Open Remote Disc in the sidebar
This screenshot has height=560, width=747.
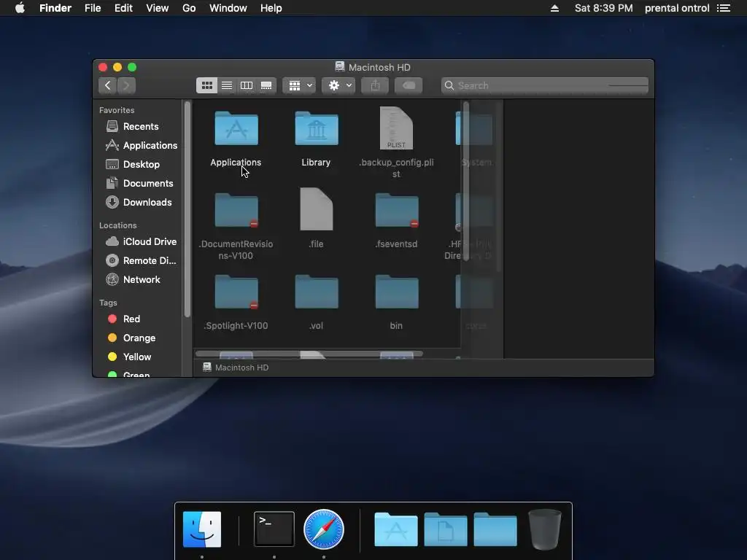[138, 261]
